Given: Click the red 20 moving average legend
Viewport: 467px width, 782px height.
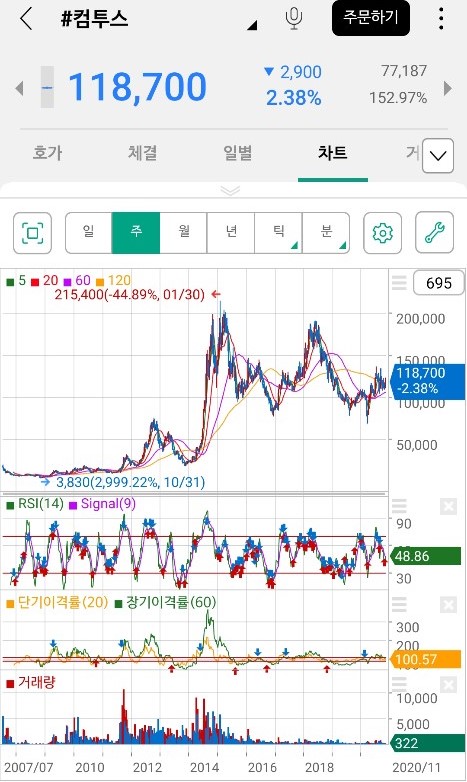Looking at the screenshot, I should 44,281.
